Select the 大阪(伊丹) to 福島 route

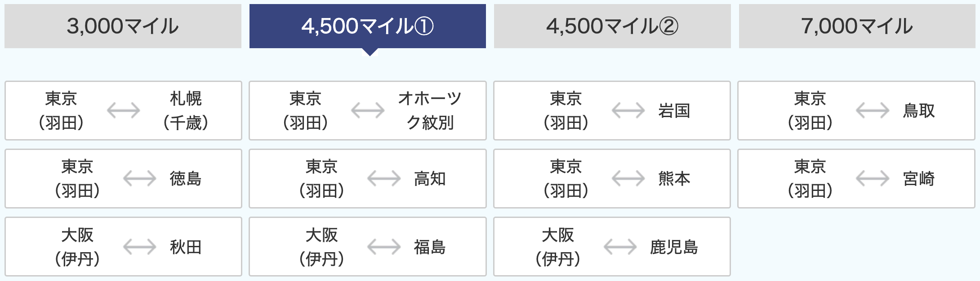tap(368, 247)
